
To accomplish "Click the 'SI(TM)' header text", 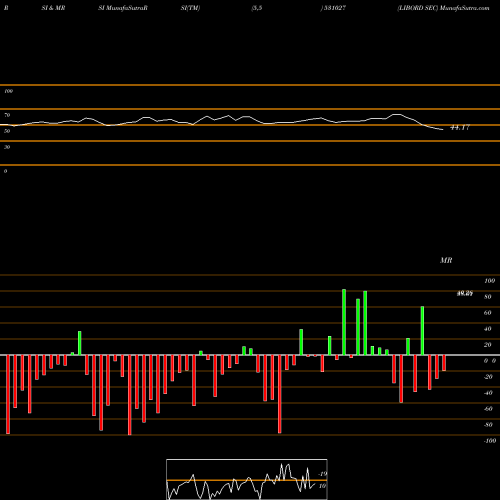I will [x=190, y=8].
